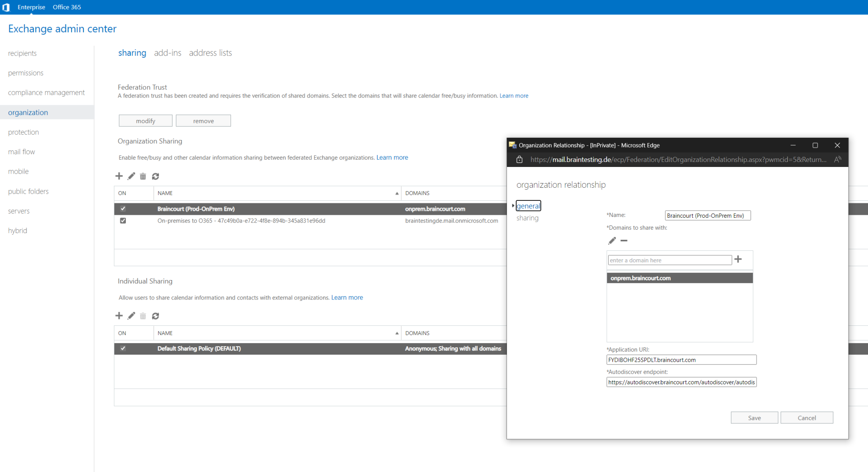Toggle checkbox for On-premises to O365 row

coord(123,221)
